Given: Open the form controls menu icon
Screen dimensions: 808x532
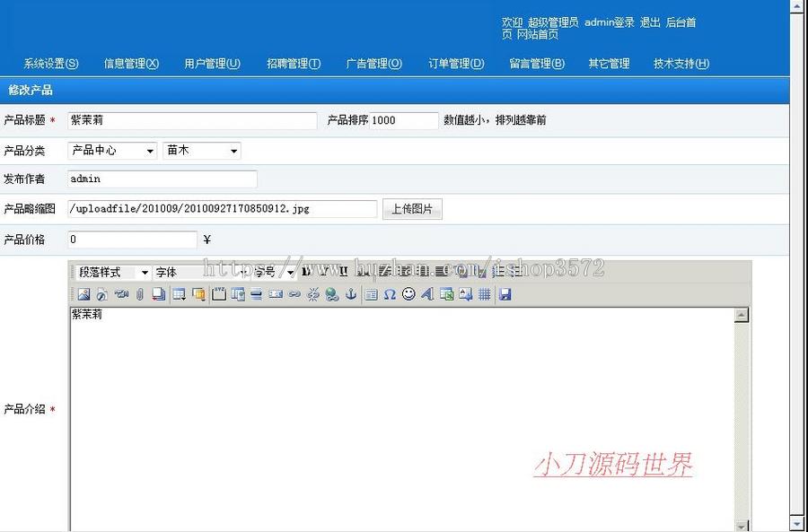Looking at the screenshot, I should tap(198, 294).
